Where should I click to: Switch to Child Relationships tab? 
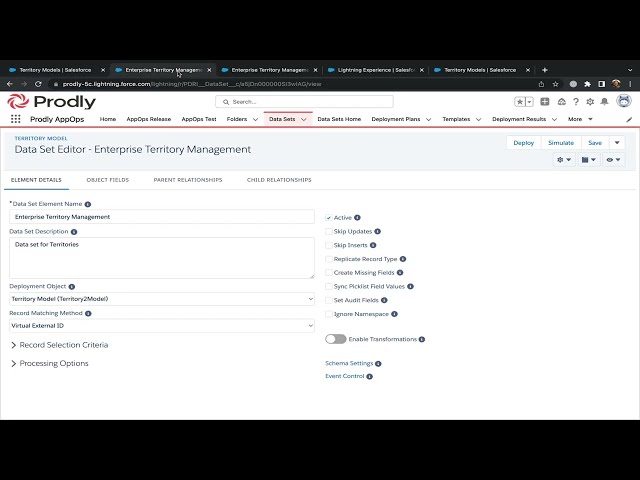(279, 180)
